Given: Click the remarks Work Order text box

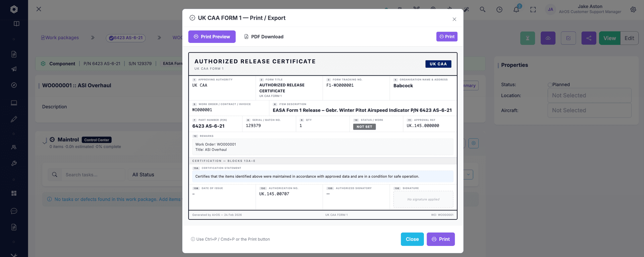Looking at the screenshot, I should click(x=322, y=147).
